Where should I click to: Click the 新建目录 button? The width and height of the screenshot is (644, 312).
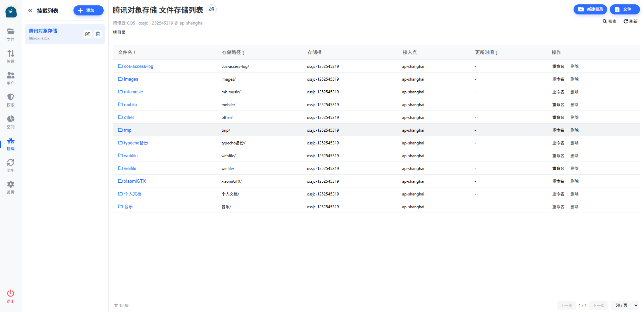tap(590, 9)
